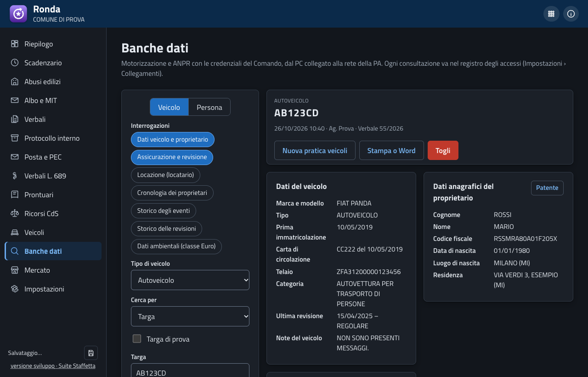Toggle Assicurazione e revisione query chip
Image resolution: width=588 pixels, height=377 pixels.
point(172,157)
